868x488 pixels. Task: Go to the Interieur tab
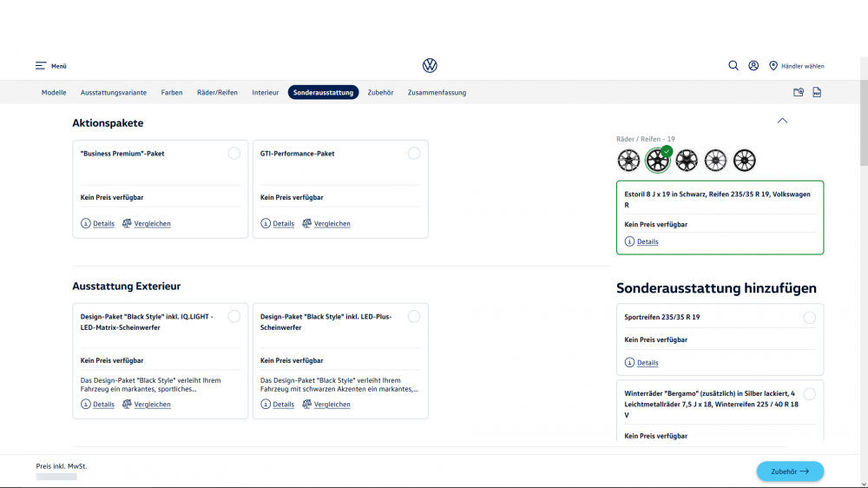[265, 93]
